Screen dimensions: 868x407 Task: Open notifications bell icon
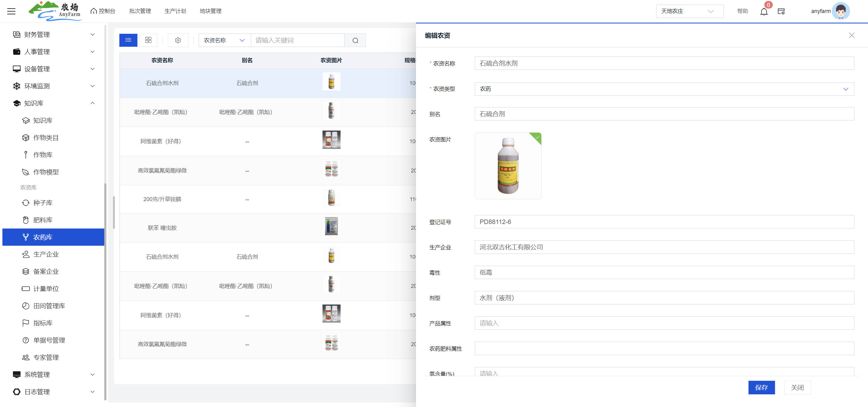(763, 12)
